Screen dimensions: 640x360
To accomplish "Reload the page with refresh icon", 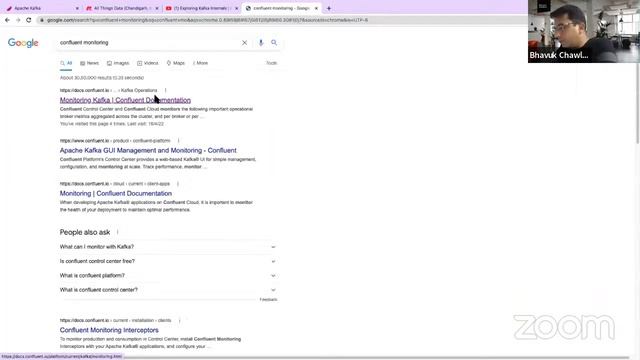I will pyautogui.click(x=29, y=20).
